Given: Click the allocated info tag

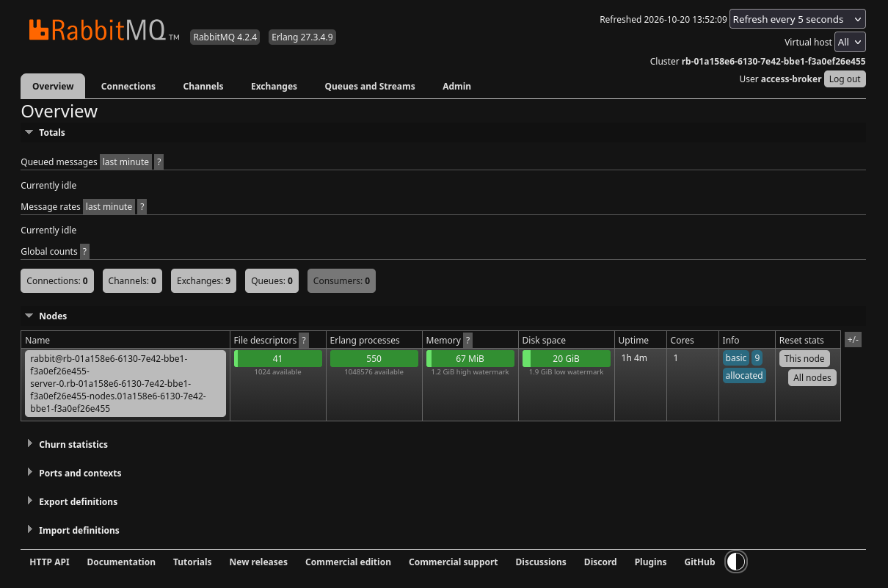Looking at the screenshot, I should [x=744, y=376].
